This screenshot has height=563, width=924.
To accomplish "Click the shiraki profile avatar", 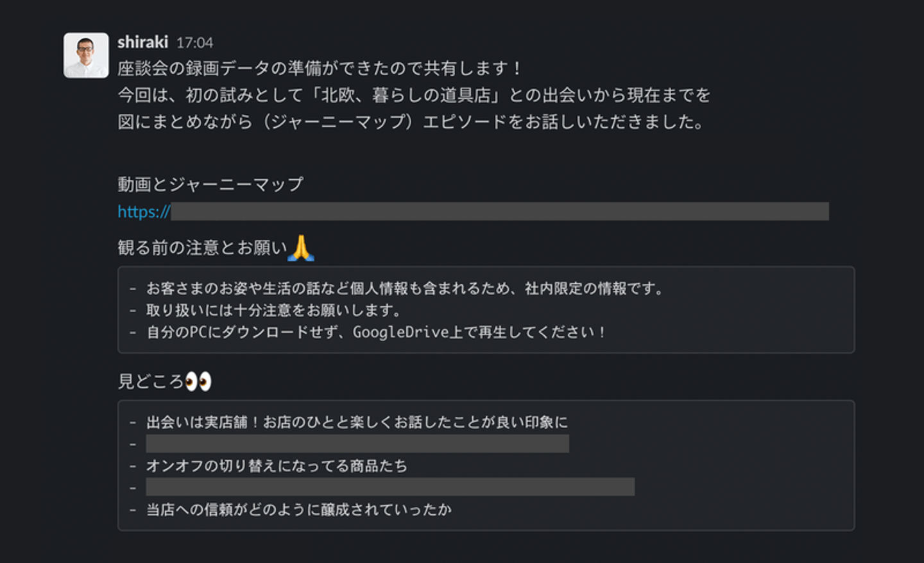I will 86,55.
